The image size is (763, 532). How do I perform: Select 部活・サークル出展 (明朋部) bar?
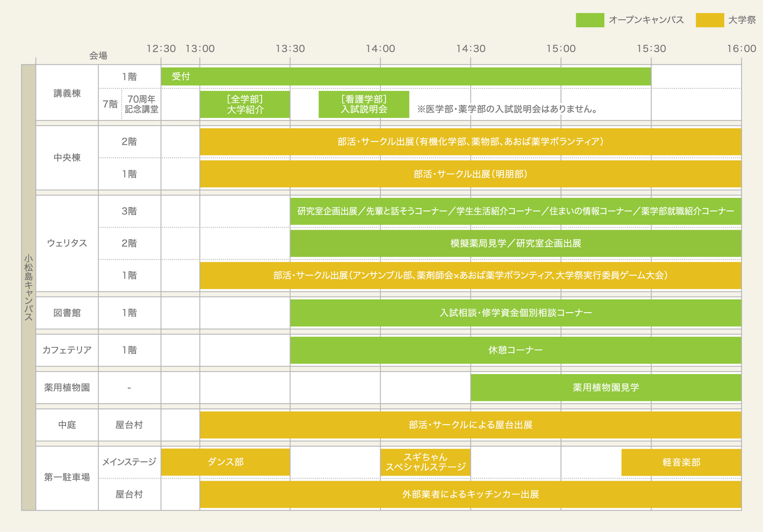coord(471,174)
